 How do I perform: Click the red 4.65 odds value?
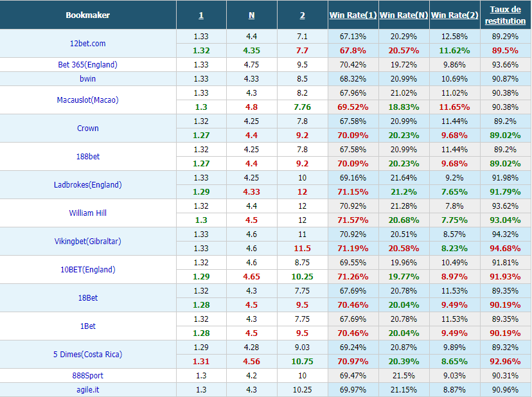coord(251,276)
